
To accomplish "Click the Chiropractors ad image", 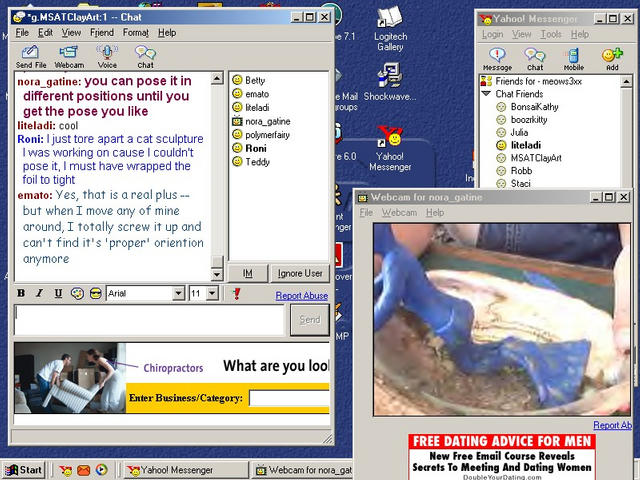I will [69, 378].
